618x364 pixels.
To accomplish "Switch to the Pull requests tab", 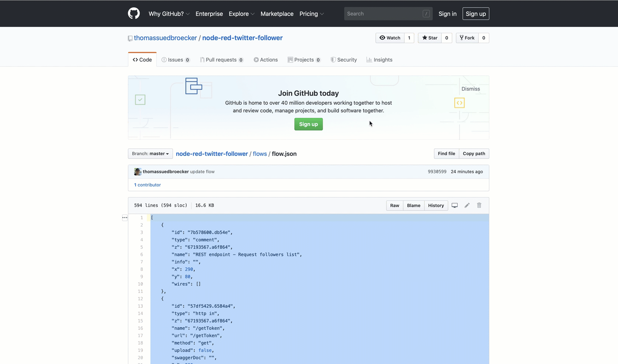I will (x=222, y=60).
